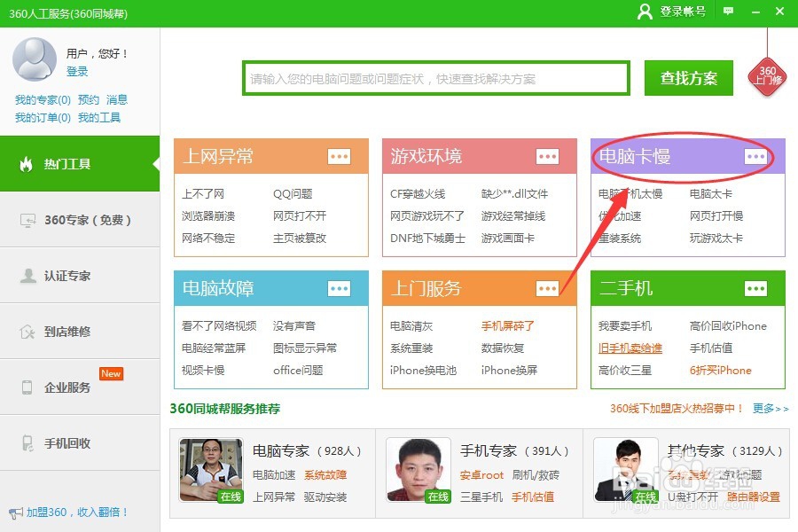Select 电脑太卡 item
The width and height of the screenshot is (798, 532).
tap(711, 194)
